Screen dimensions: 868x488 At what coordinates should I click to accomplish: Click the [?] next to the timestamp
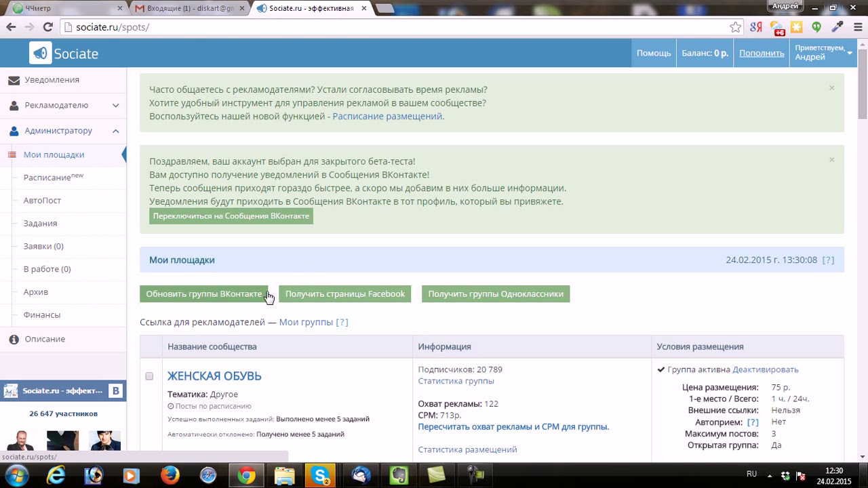coord(828,260)
